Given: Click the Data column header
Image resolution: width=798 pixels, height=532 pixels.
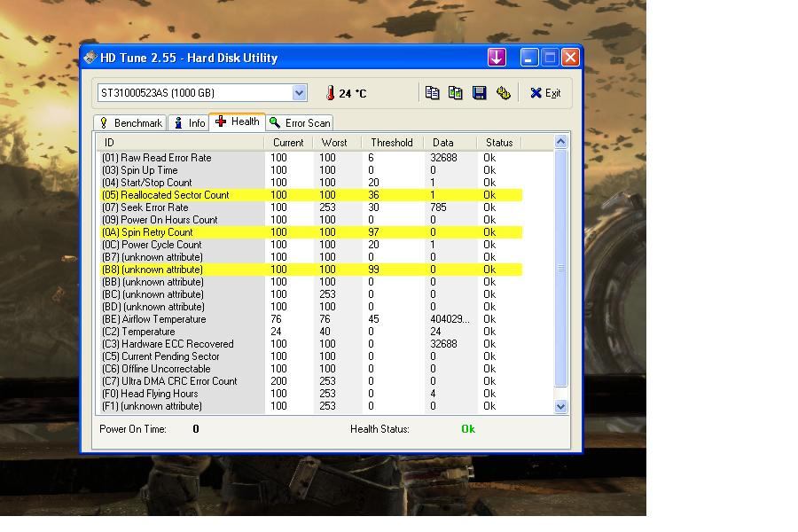Looking at the screenshot, I should (x=450, y=143).
